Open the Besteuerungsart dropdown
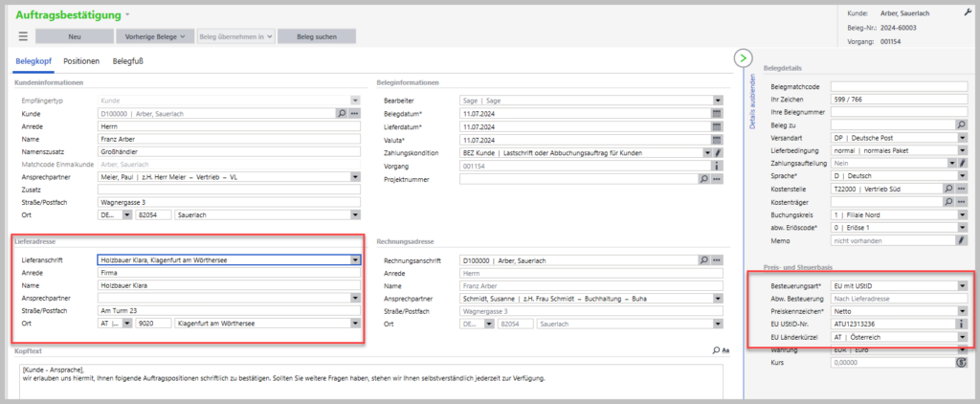The image size is (980, 404). coord(962,285)
